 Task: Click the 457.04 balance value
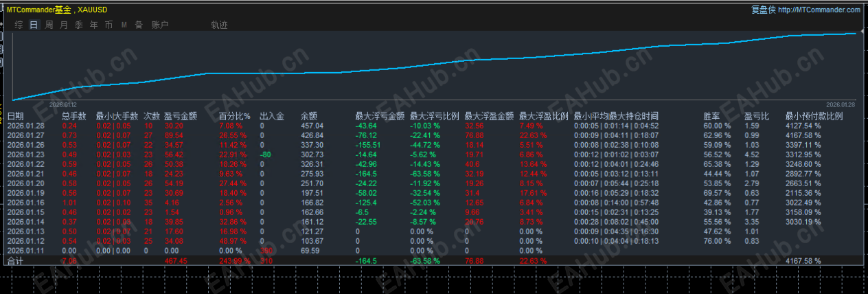(312, 126)
